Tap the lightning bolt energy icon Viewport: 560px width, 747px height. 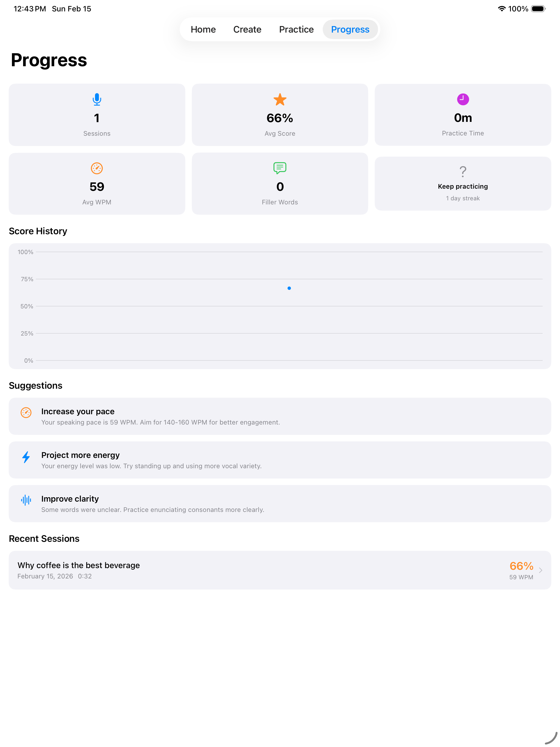click(x=26, y=457)
